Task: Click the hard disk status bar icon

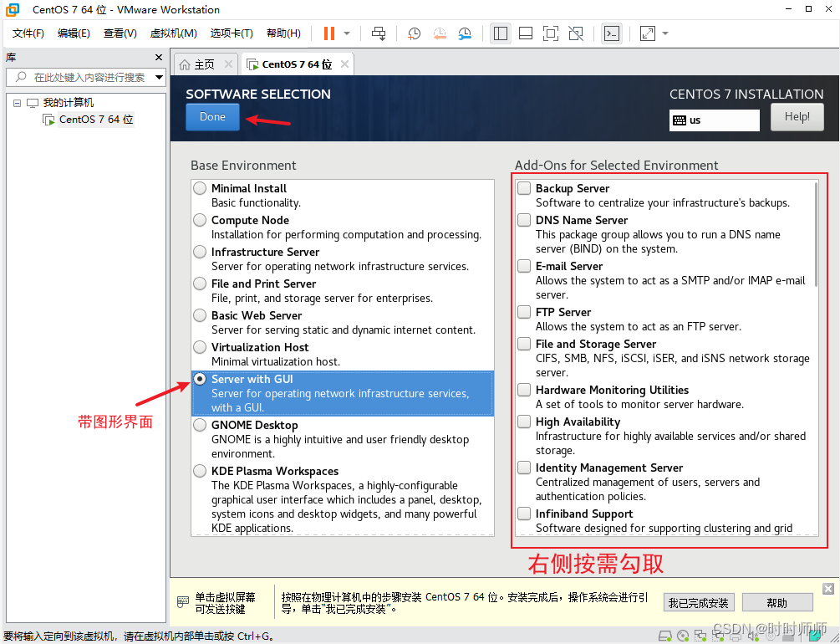Action: [664, 636]
